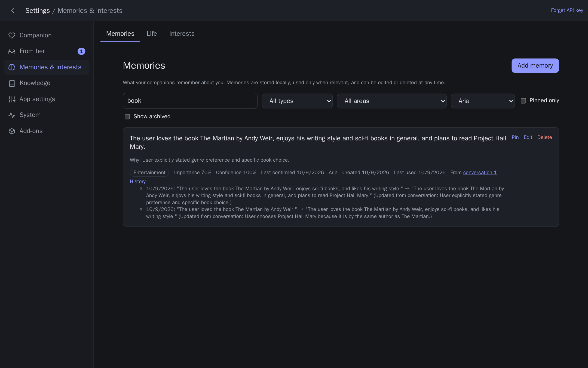Enable the Show archived checkbox

point(127,117)
